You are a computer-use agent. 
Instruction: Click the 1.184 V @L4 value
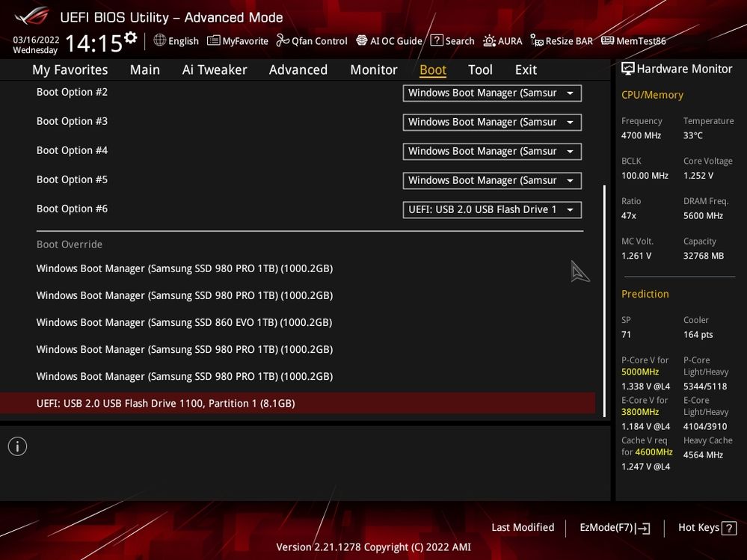(646, 427)
